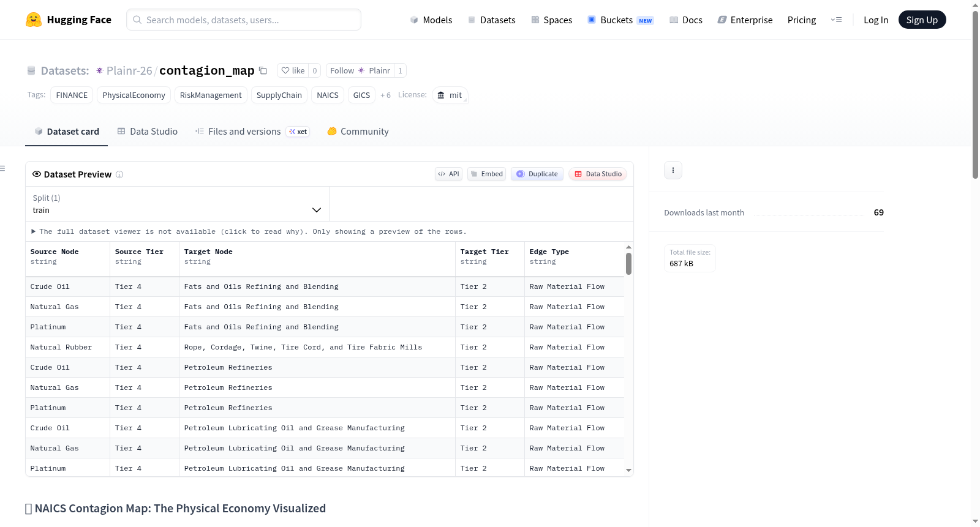Open Models in the top navigation

(x=431, y=20)
